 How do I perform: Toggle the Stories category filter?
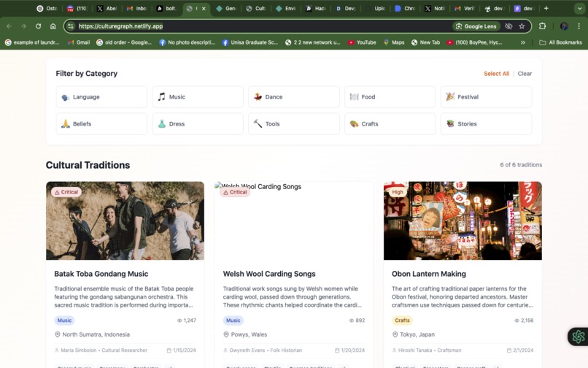(486, 124)
